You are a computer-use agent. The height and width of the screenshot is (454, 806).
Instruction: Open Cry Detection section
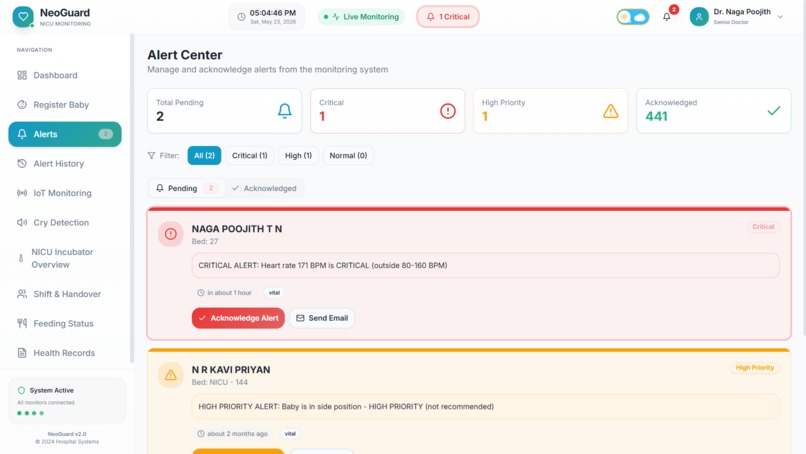[x=65, y=222]
